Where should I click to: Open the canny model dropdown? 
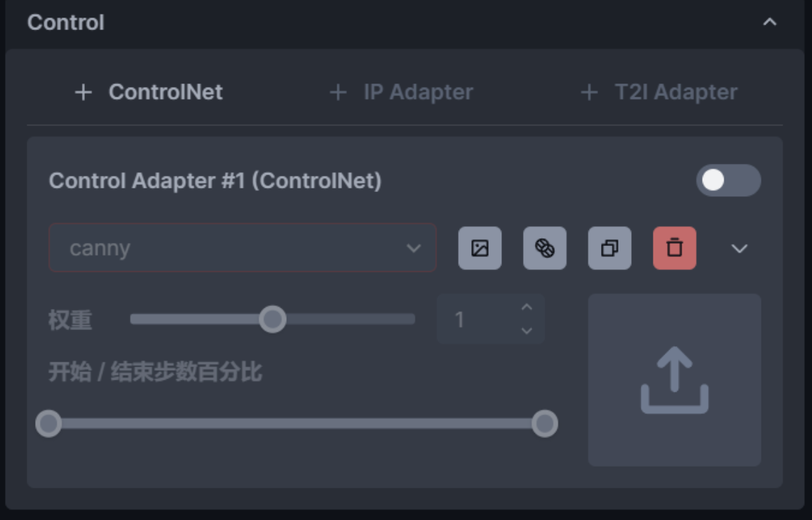coord(243,248)
